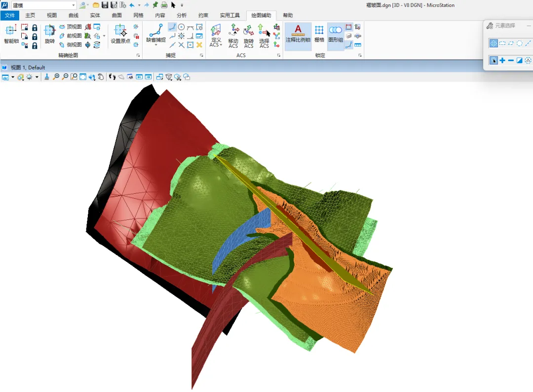Click the 智能锁 (Smart Lock) icon
This screenshot has width=533, height=392.
pyautogui.click(x=11, y=35)
